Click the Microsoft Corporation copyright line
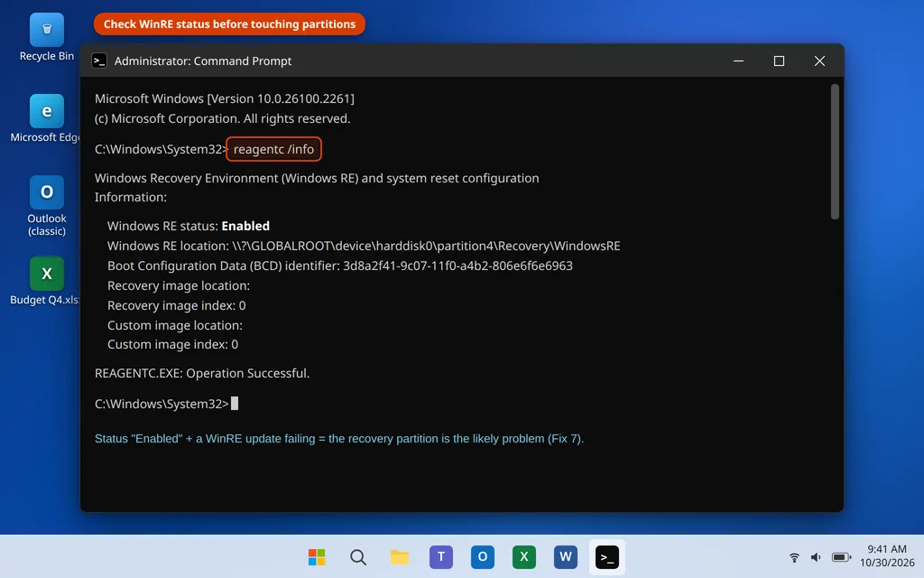The height and width of the screenshot is (578, 924). click(223, 118)
